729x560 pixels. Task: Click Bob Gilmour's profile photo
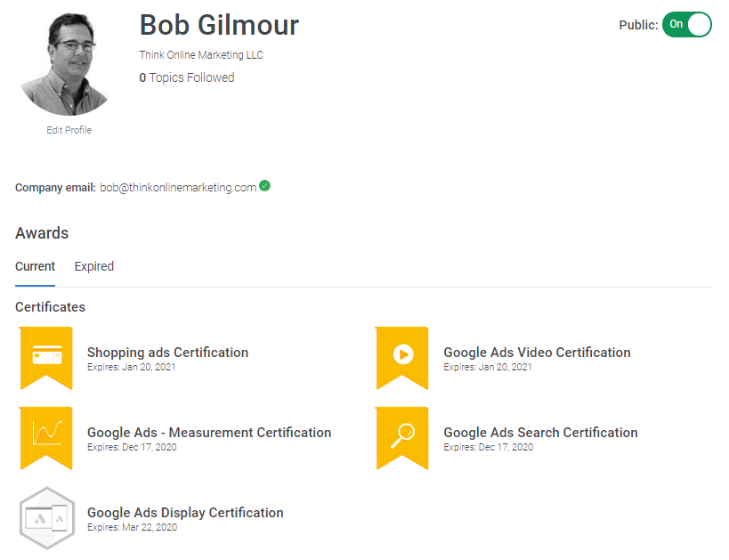coord(67,62)
